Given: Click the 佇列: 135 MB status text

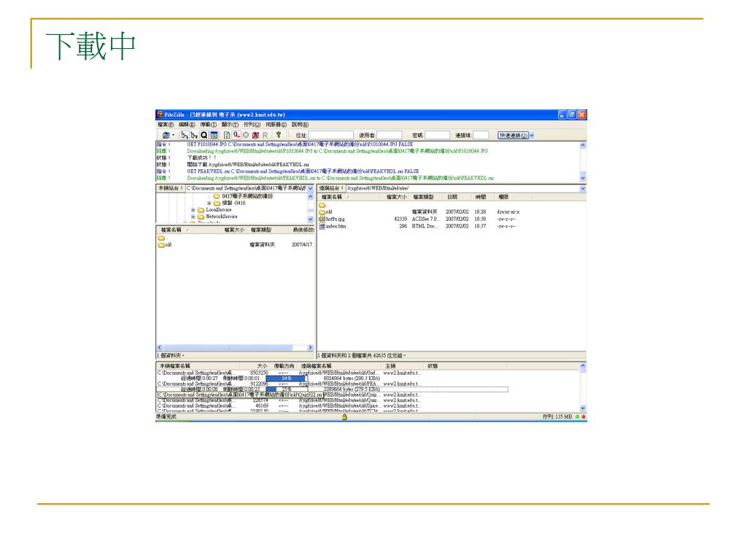Looking at the screenshot, I should click(557, 416).
